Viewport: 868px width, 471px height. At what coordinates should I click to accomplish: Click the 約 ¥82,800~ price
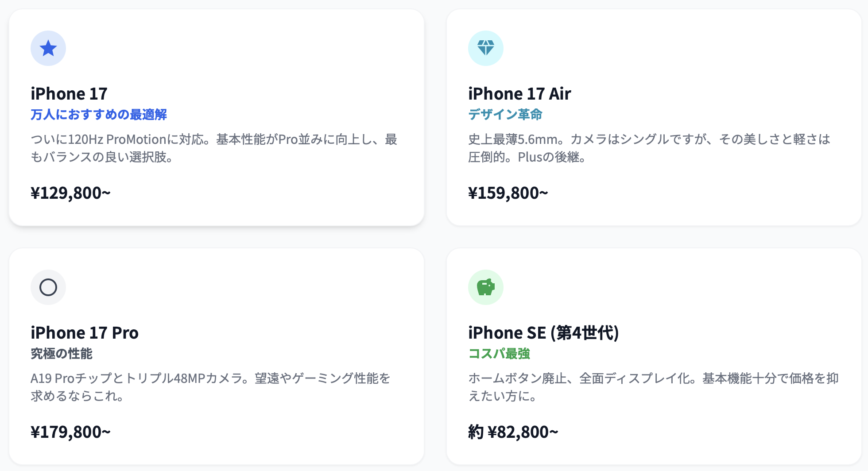point(513,432)
